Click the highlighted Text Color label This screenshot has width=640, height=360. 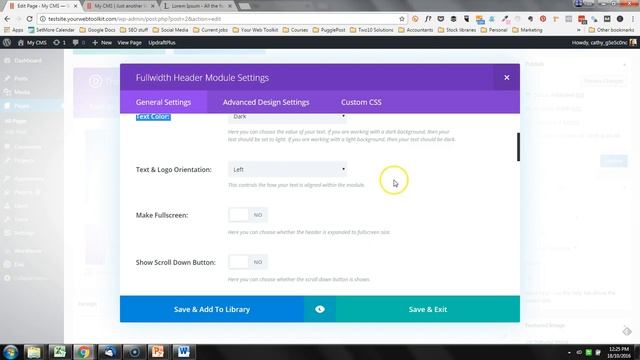[153, 117]
